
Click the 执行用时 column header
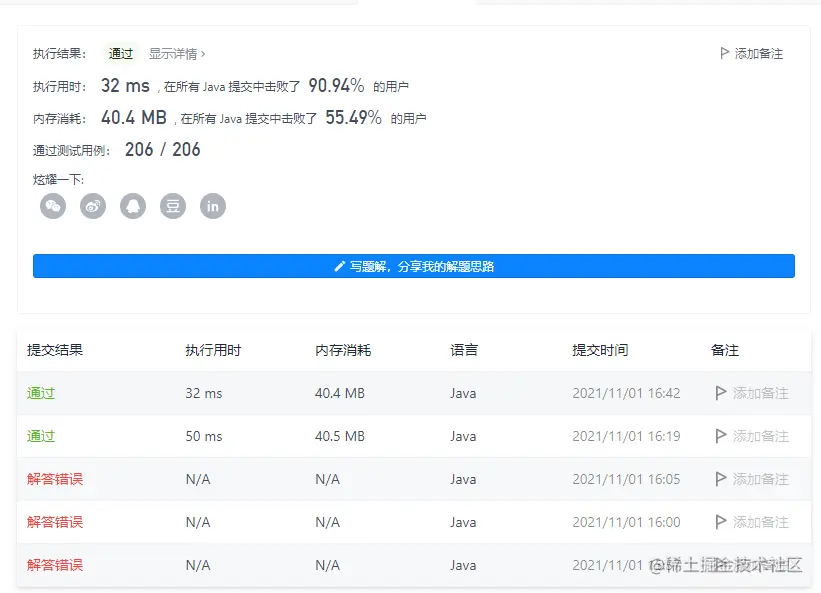click(213, 350)
